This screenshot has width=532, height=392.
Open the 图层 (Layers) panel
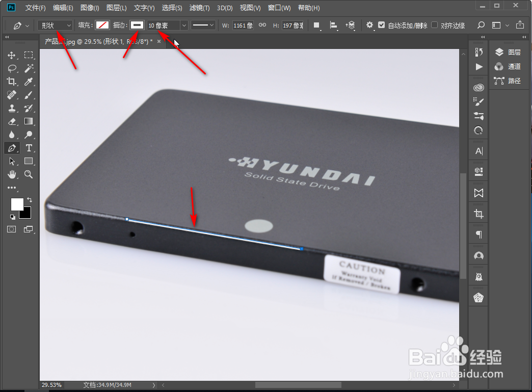pyautogui.click(x=508, y=52)
